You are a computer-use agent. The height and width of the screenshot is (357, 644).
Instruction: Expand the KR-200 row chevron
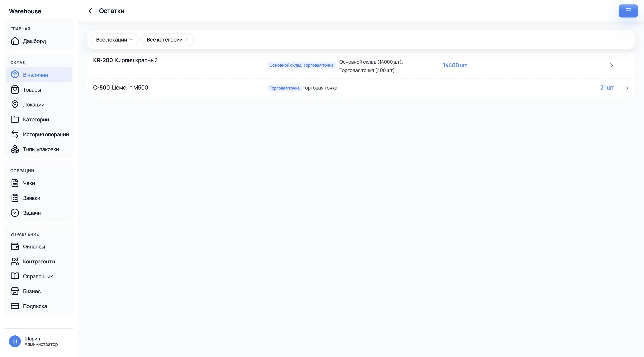612,65
